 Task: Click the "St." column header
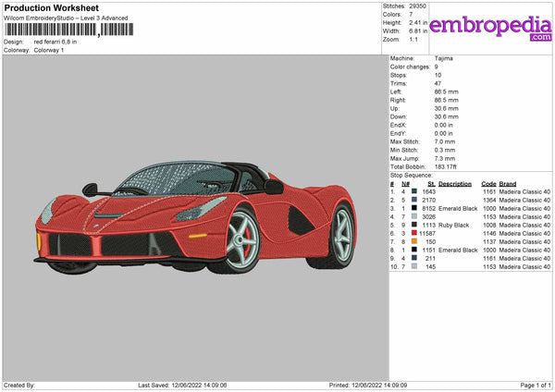[431, 184]
